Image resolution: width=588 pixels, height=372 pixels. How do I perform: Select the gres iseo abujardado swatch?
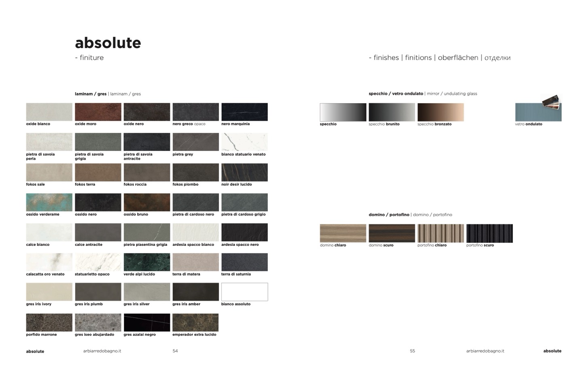[x=98, y=322]
